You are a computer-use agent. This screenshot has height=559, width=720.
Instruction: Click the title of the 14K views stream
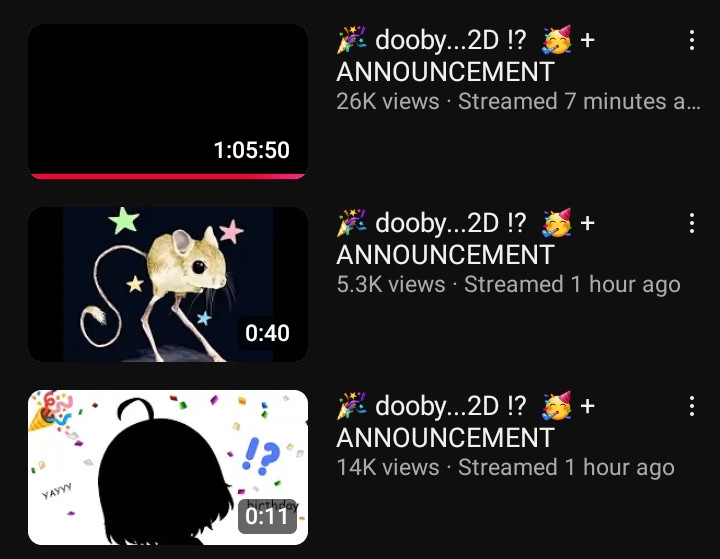(x=466, y=422)
